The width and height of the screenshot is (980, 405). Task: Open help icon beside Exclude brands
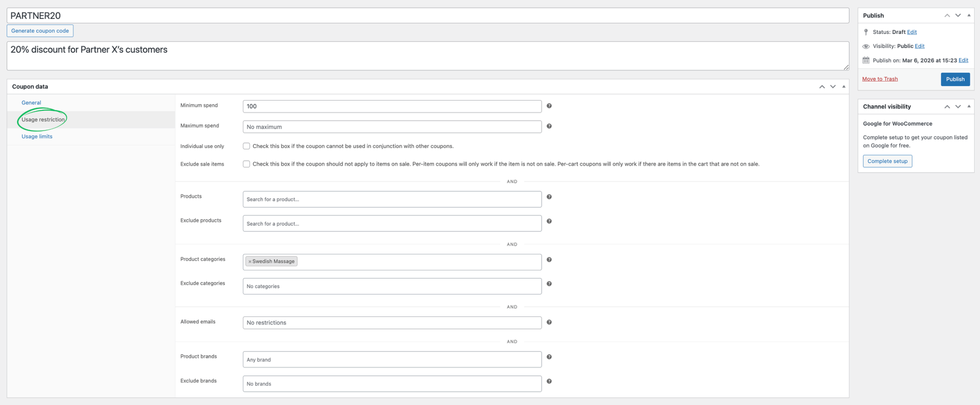549,382
